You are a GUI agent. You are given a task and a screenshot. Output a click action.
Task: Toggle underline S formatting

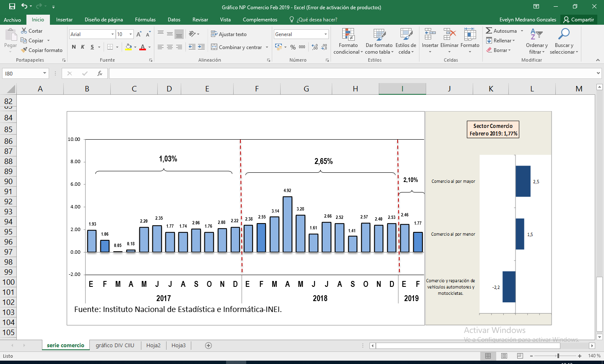click(x=92, y=47)
